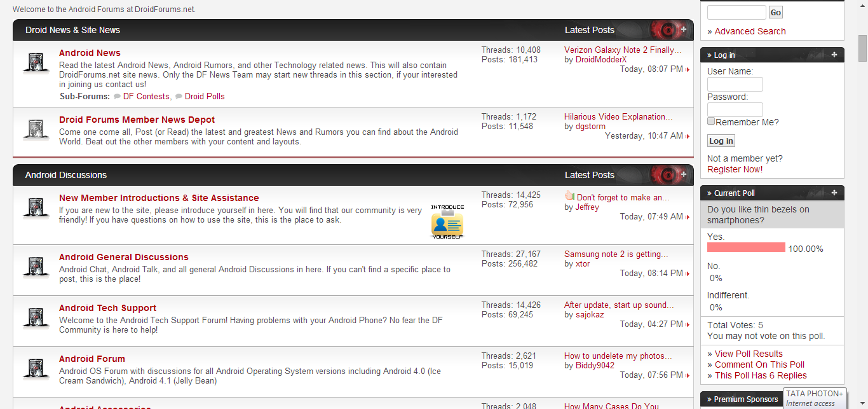Open View Poll Results link
868x409 pixels.
click(749, 354)
